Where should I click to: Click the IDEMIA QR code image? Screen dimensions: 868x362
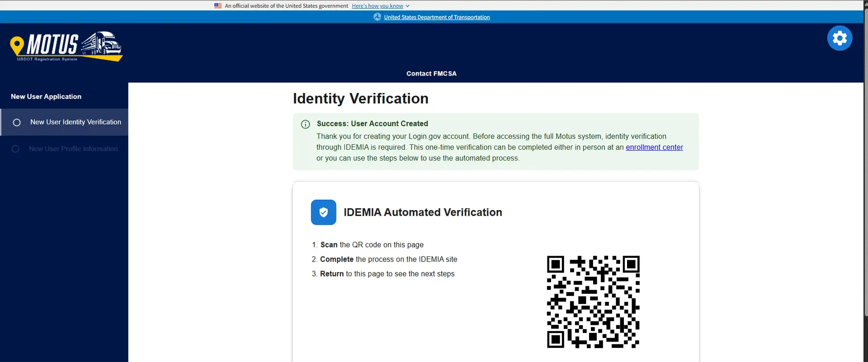coord(593,302)
